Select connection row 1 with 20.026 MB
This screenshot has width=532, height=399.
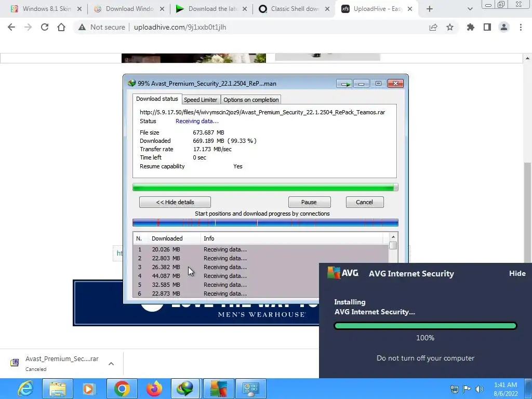coord(261,249)
